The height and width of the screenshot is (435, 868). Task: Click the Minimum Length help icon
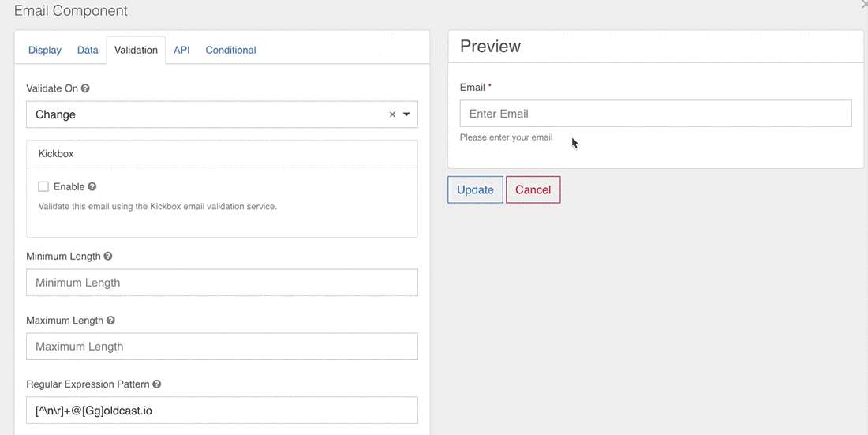[108, 257]
